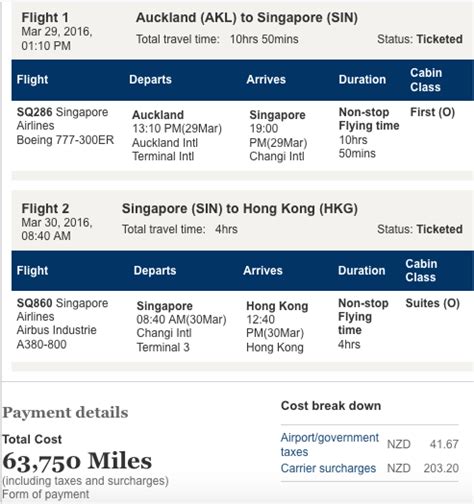Viewport: 474px width, 504px height.
Task: Click the Flight 1 heading
Action: point(45,17)
